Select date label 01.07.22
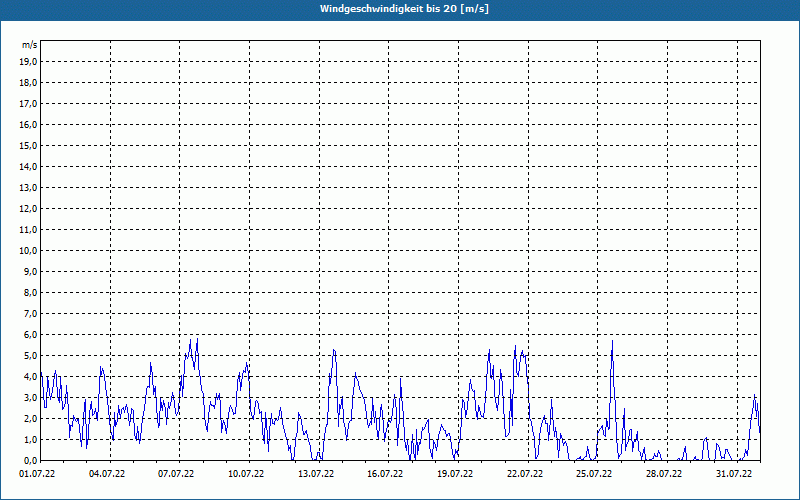 [x=37, y=474]
